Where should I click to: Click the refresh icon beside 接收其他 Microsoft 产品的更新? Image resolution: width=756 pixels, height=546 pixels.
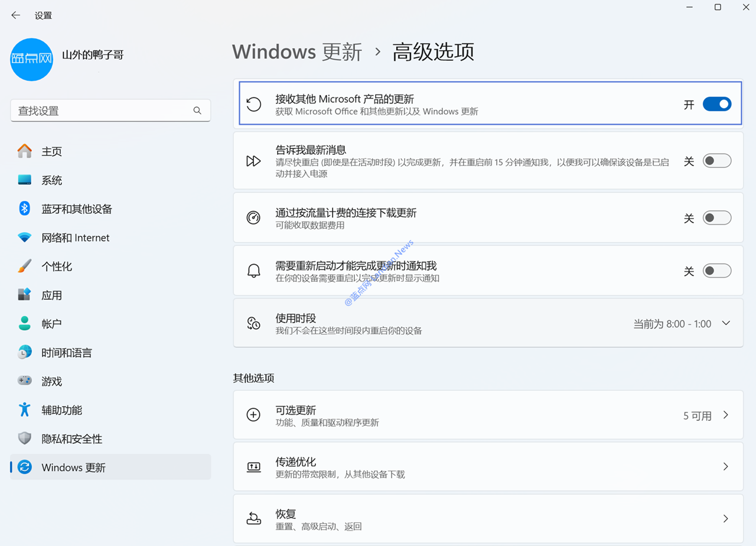253,105
